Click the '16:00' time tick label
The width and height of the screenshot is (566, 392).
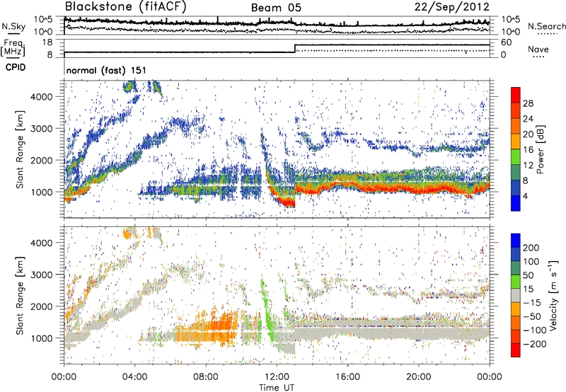pyautogui.click(x=347, y=377)
